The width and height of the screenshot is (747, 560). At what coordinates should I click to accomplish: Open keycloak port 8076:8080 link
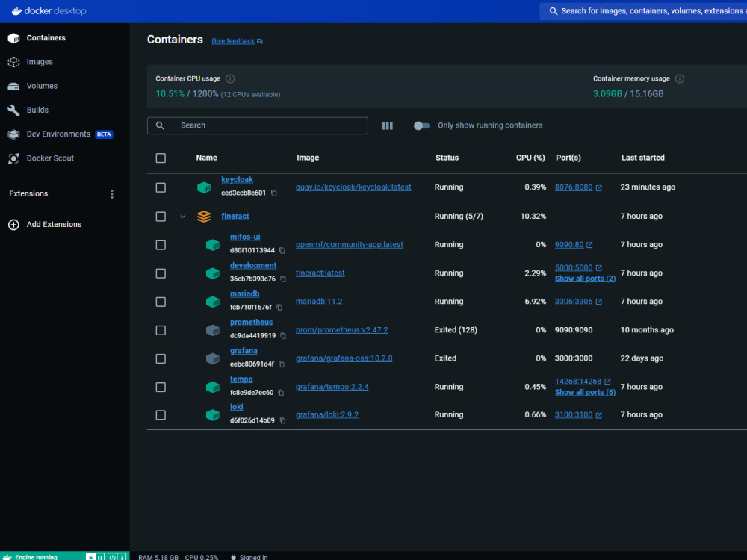coord(574,187)
